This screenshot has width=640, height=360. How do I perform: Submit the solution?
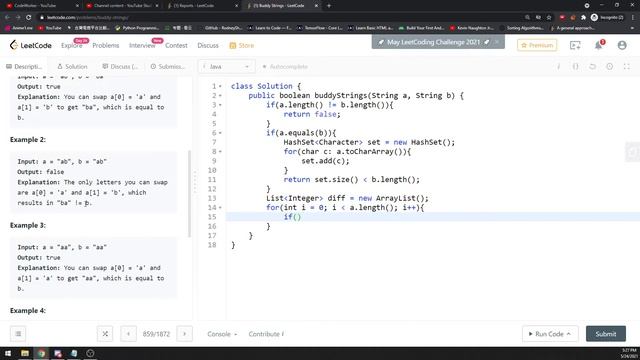pos(606,334)
